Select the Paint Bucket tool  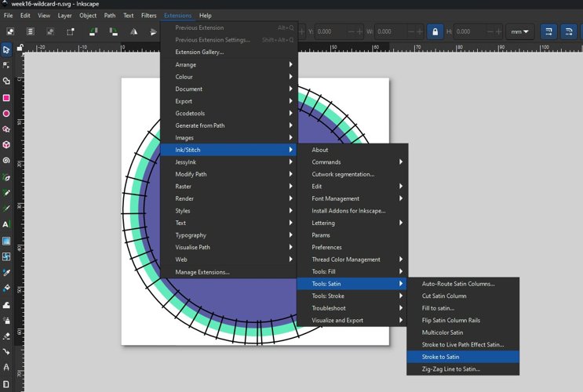[x=6, y=289]
